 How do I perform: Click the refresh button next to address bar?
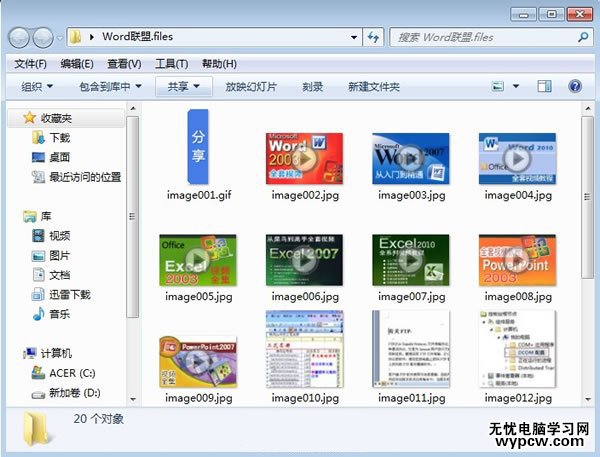(373, 37)
